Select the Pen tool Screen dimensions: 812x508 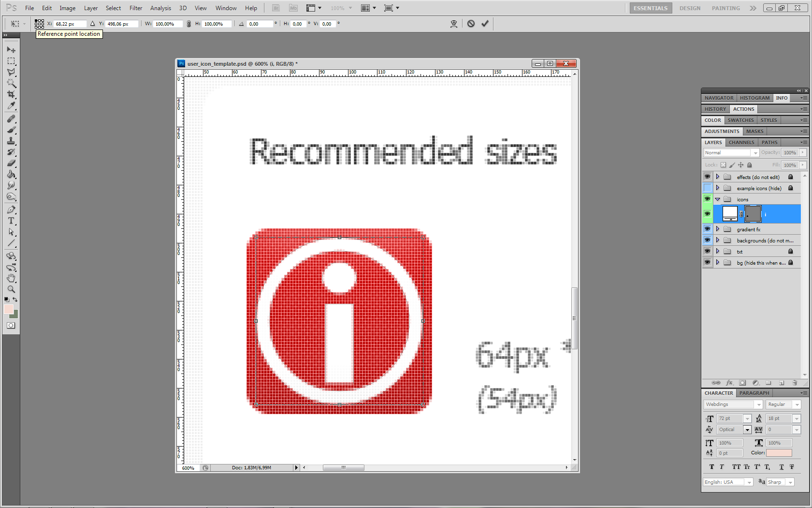point(11,209)
